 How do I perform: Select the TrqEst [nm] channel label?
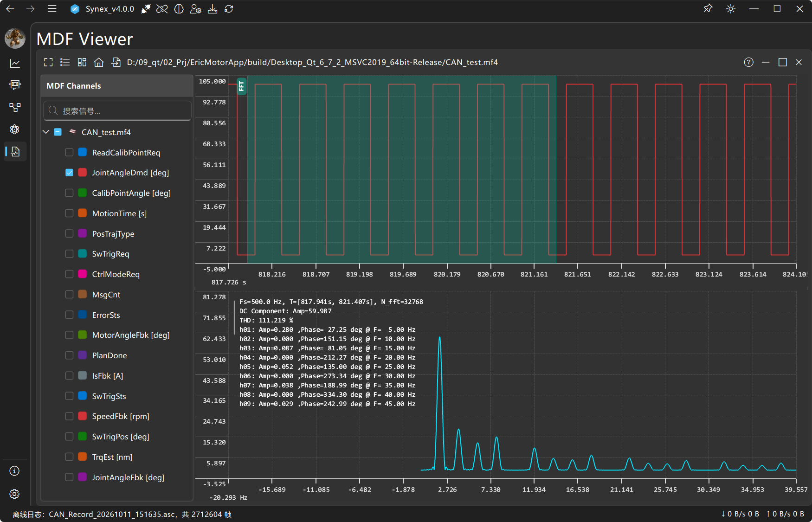[112, 457]
